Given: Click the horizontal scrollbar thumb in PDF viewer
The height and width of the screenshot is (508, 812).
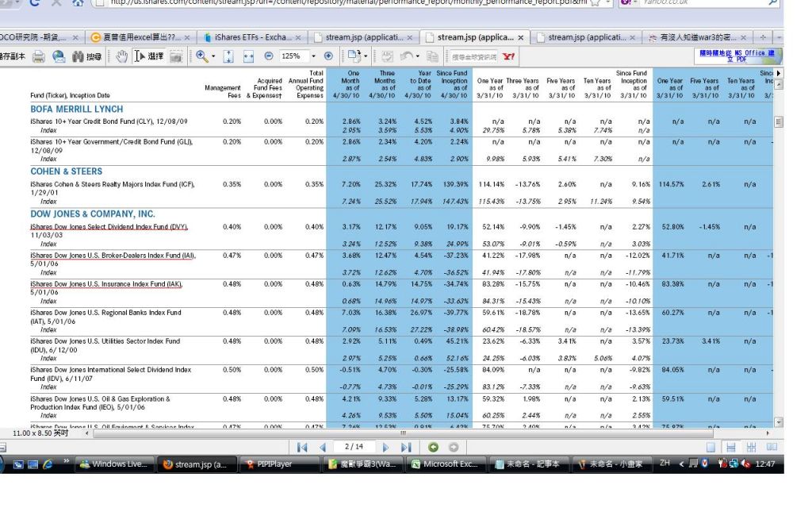Looking at the screenshot, I should 403,433.
